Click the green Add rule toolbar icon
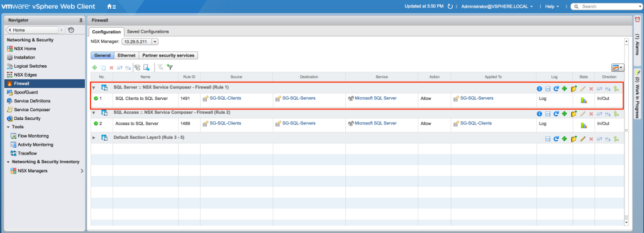Screen dimensions: 644x233 [94, 68]
